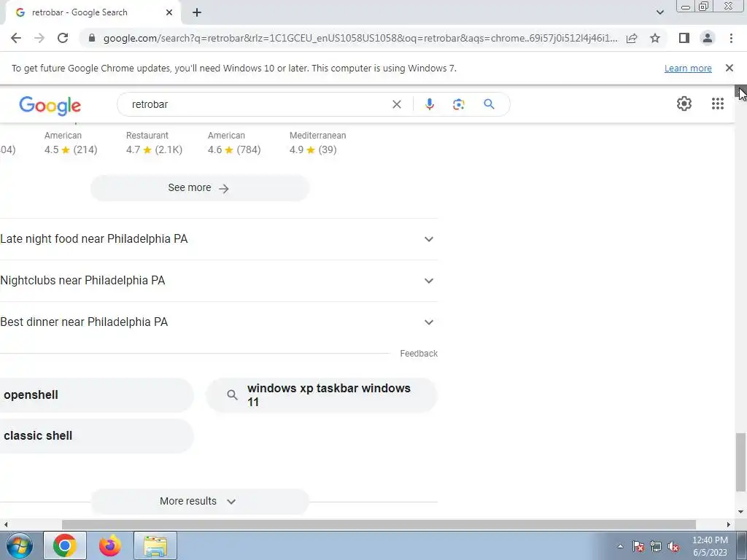Open a new browser tab
Viewport: 747px width, 560px height.
click(197, 13)
